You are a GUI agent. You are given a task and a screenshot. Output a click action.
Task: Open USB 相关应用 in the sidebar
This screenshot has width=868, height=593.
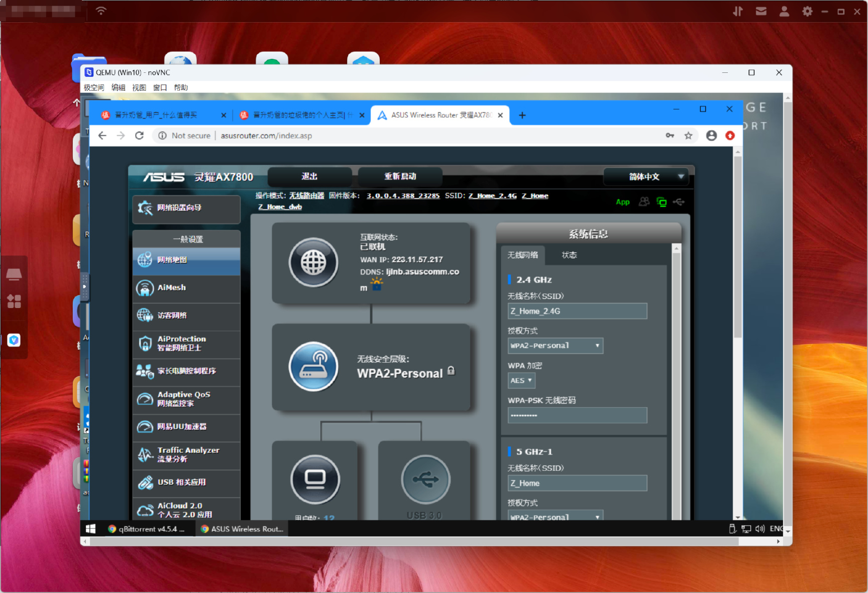[x=186, y=483]
